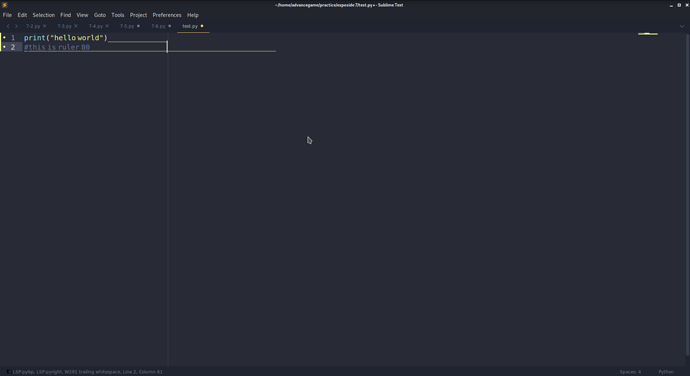Viewport: 690px width, 376px height.
Task: Open the Spaces: 4 indentation selector
Action: 630,372
